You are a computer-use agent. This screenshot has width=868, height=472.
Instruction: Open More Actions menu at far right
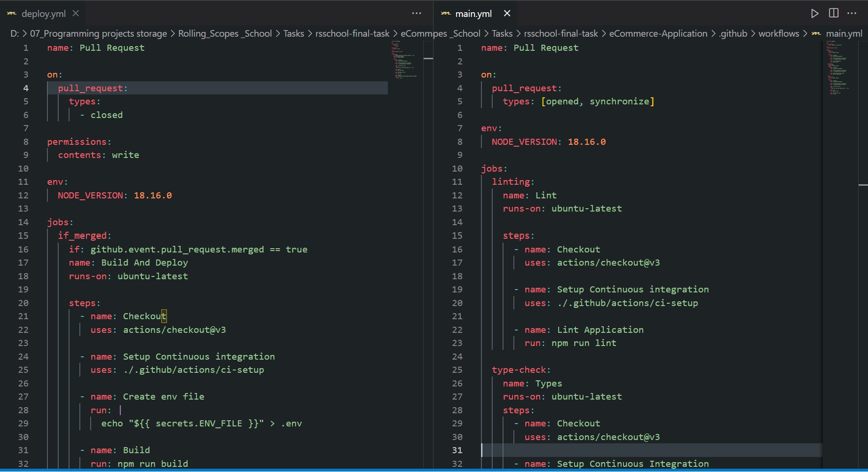coord(852,14)
